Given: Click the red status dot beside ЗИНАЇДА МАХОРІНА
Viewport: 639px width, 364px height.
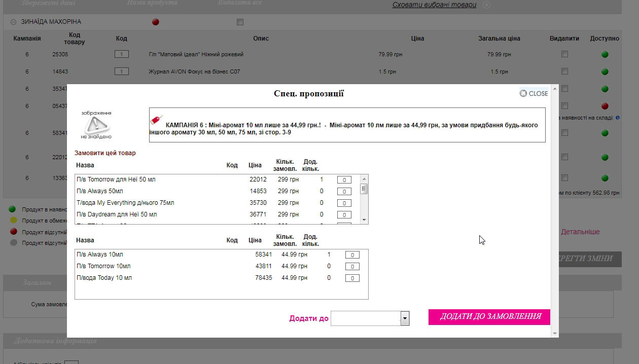Looking at the screenshot, I should coord(156,22).
